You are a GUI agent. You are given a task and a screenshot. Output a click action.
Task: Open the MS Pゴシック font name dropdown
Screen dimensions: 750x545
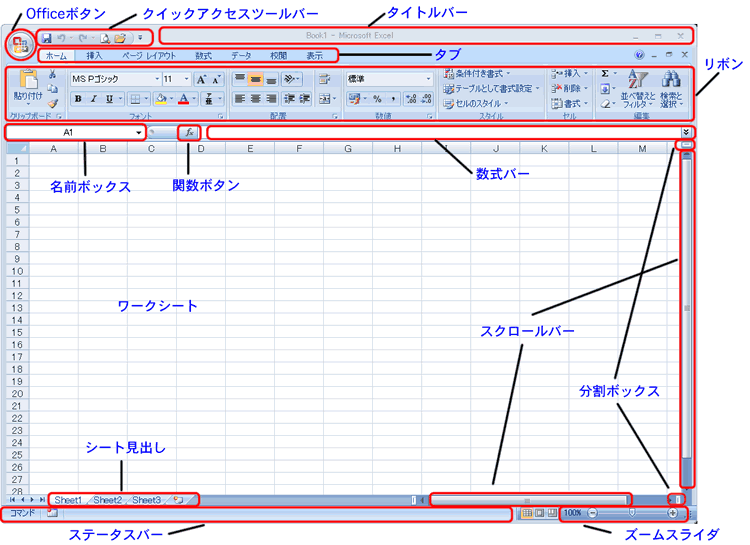[x=157, y=79]
